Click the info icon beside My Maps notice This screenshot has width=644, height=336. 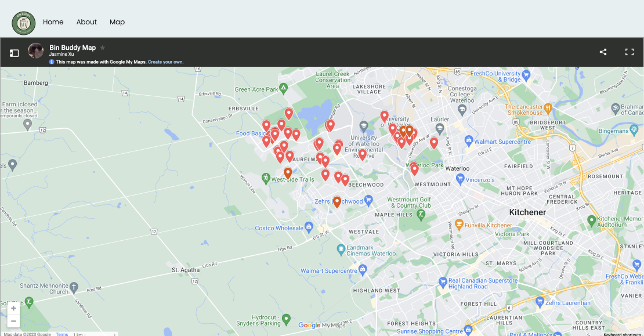(52, 62)
